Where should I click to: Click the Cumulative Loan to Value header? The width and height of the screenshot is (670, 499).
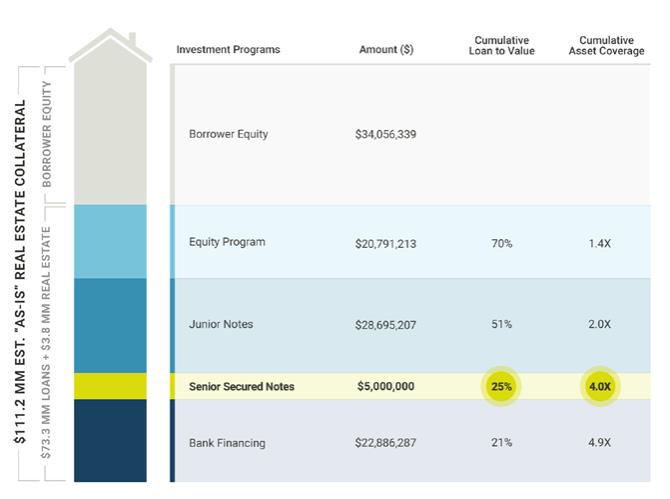504,45
